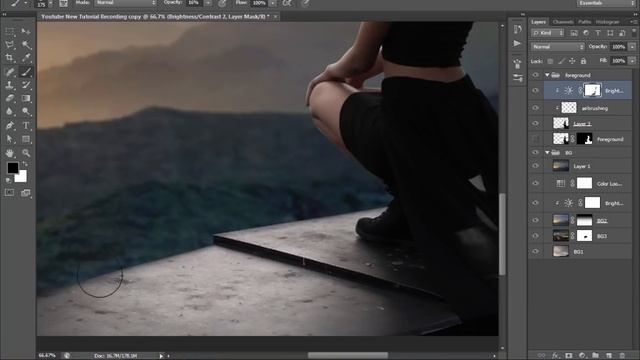Select the Rectangular Marquee tool

tap(10, 31)
